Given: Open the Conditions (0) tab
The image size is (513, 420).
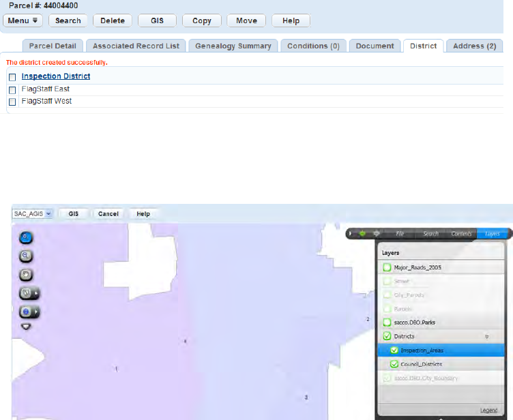Looking at the screenshot, I should (x=313, y=46).
